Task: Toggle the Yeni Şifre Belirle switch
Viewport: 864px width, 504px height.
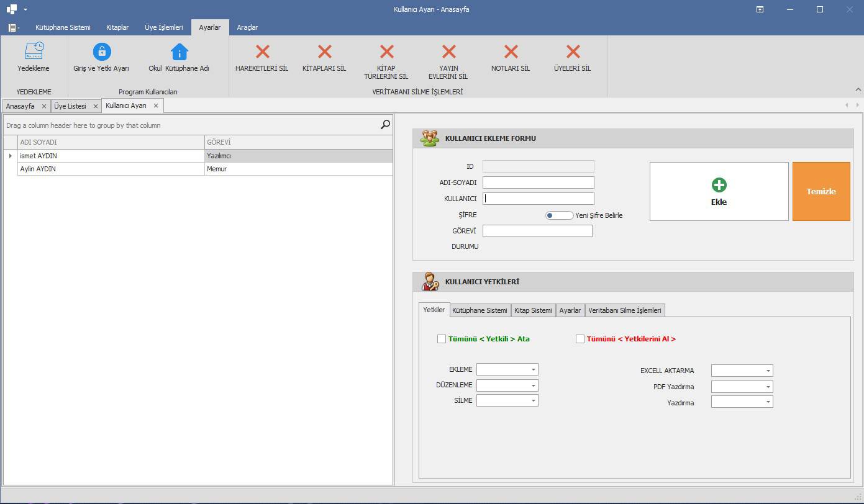Action: click(x=559, y=215)
